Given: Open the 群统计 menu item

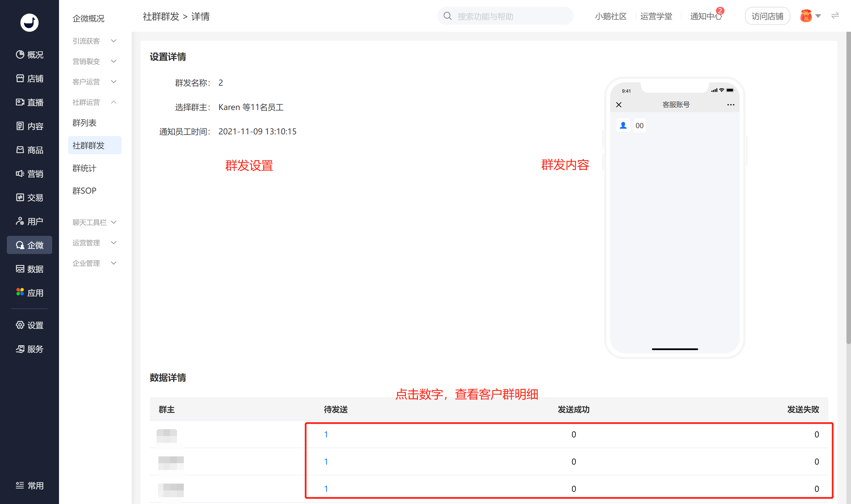Looking at the screenshot, I should click(84, 168).
